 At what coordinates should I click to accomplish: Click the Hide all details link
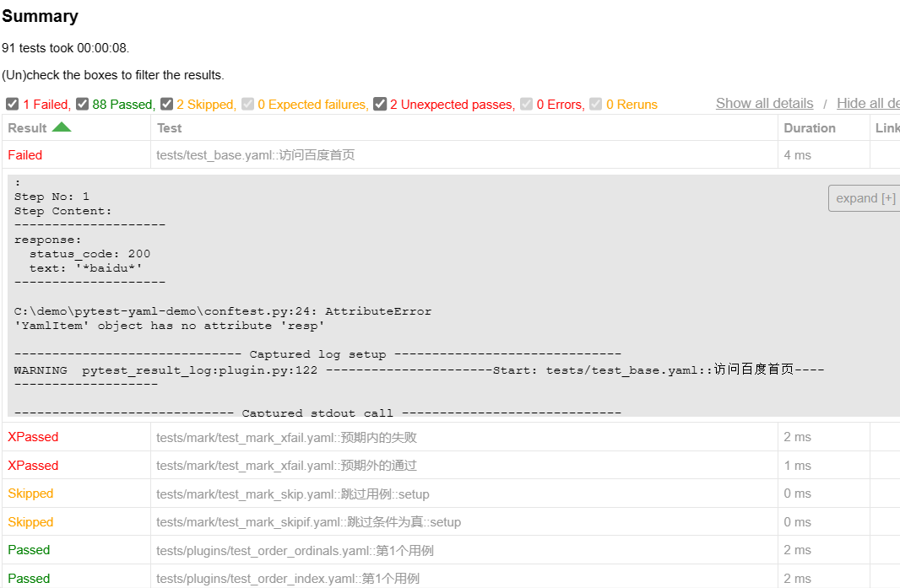coord(868,103)
